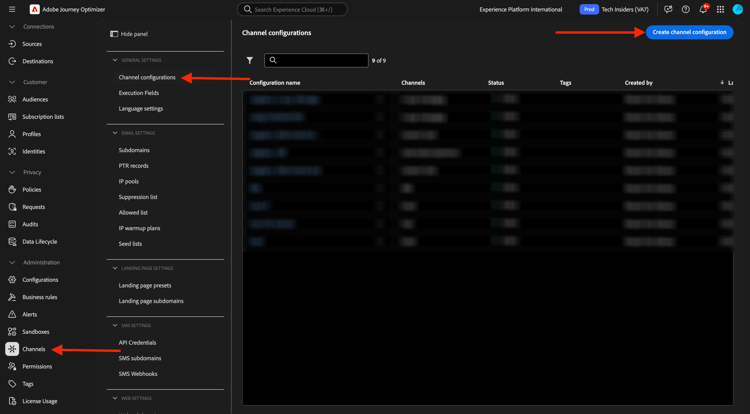Image resolution: width=750 pixels, height=414 pixels.
Task: Open the Audits icon
Action: pos(12,224)
